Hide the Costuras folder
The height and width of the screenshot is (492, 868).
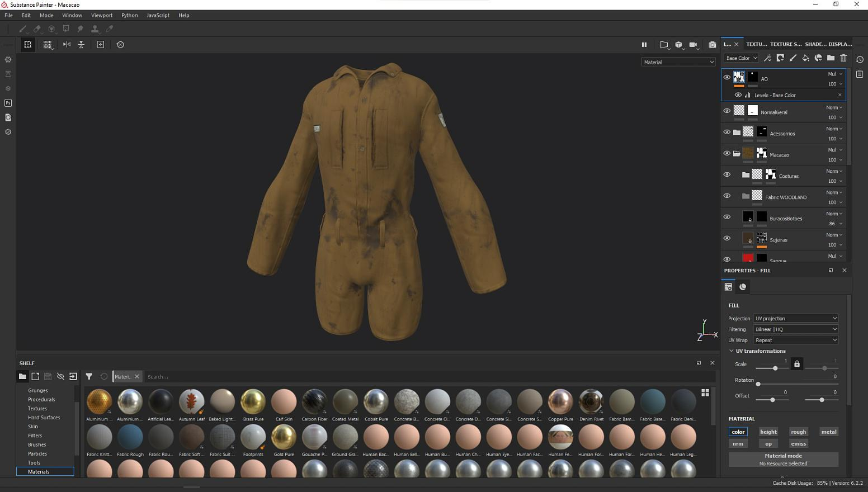[727, 175]
